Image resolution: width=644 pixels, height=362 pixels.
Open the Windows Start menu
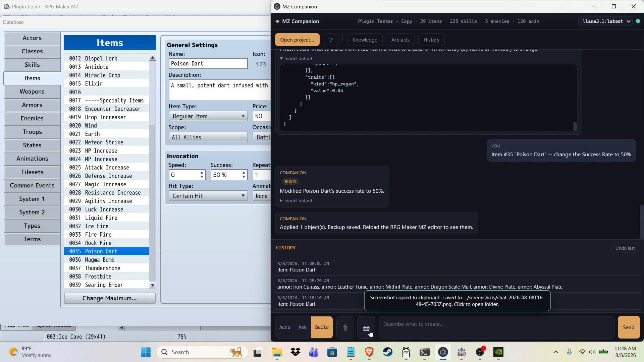coord(146,352)
